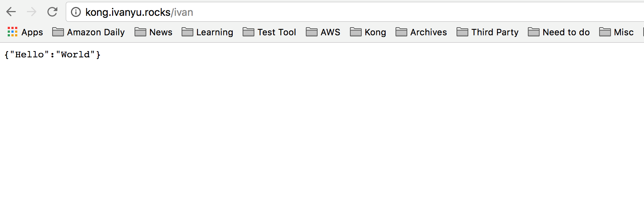Show site information icon in address bar
Image resolution: width=644 pixels, height=214 pixels.
(76, 12)
